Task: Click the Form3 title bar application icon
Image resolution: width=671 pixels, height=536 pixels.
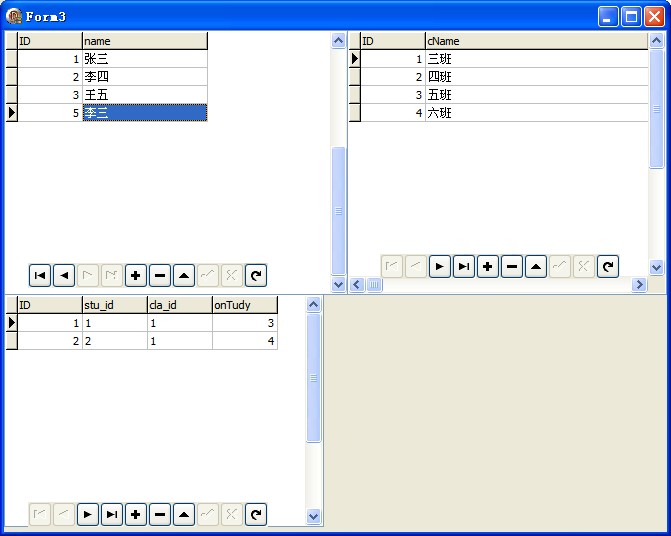Action: 14,16
